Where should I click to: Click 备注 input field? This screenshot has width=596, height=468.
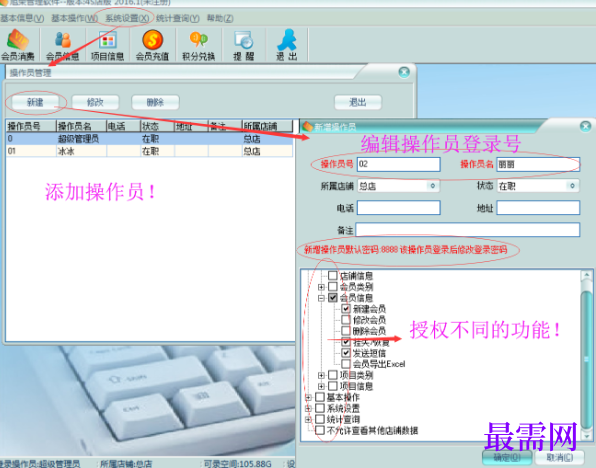pos(468,230)
